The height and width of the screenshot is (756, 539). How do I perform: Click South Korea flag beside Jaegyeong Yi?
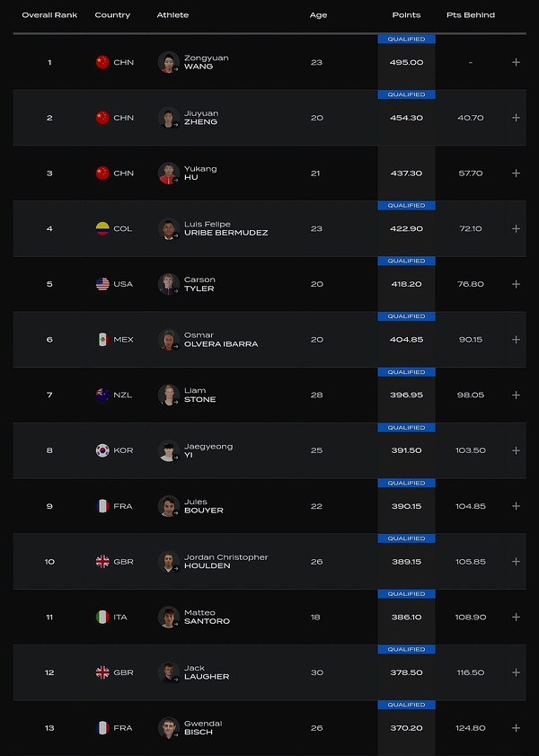(x=102, y=450)
